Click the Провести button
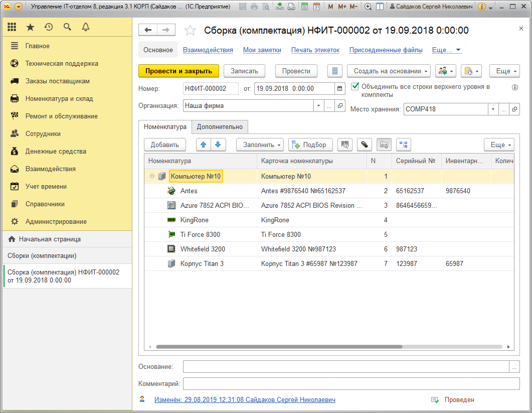Screen dimensions: 532x413 296,71
